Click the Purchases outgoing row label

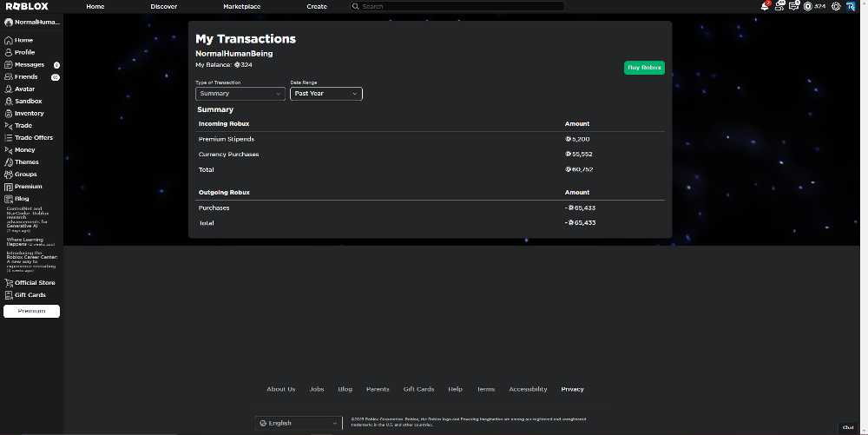point(214,208)
